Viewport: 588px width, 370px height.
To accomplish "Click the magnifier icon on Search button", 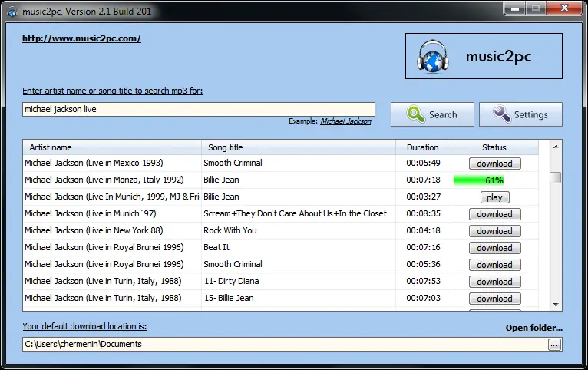I will (415, 114).
